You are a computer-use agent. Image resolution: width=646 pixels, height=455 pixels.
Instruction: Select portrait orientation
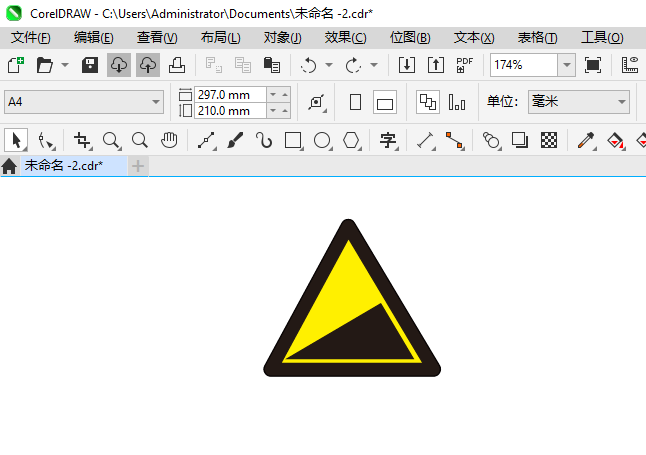[355, 102]
